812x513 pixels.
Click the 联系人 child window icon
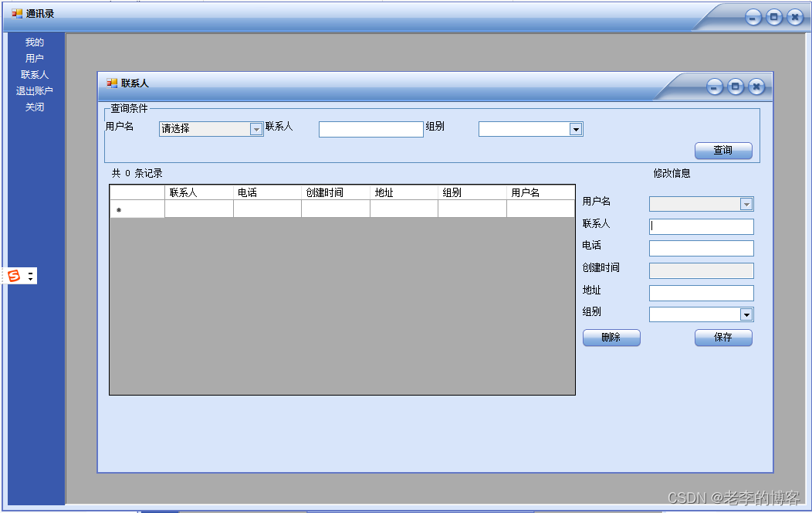tap(113, 86)
